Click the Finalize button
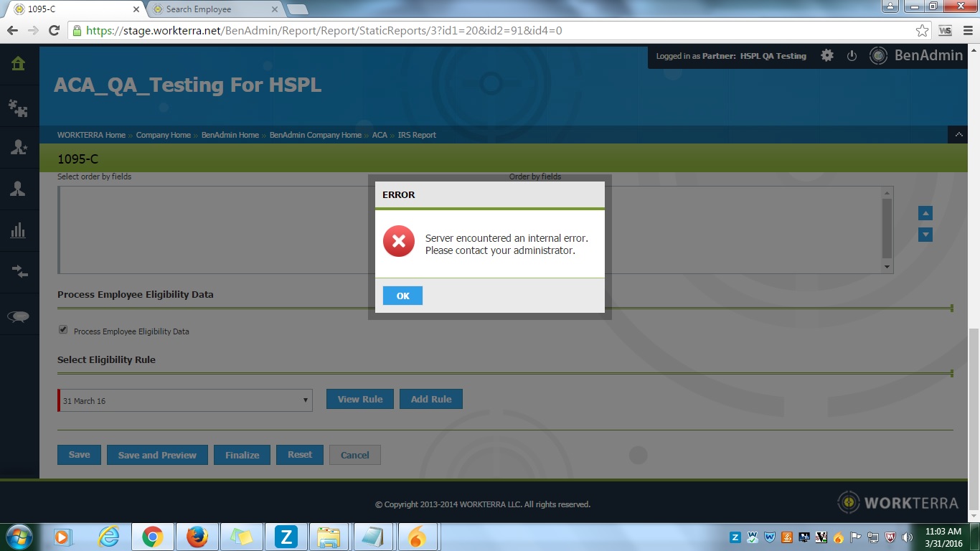The width and height of the screenshot is (980, 551). click(242, 455)
